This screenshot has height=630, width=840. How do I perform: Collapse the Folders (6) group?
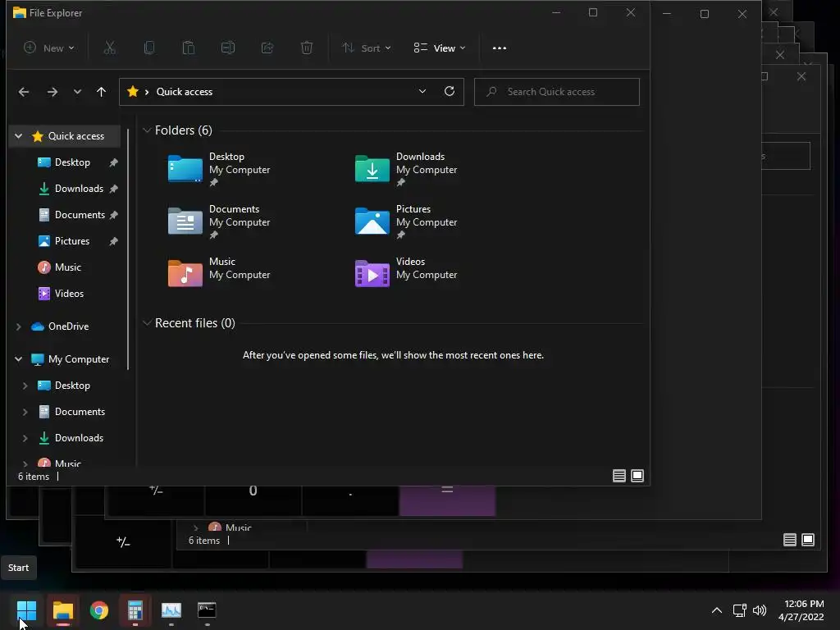(147, 130)
